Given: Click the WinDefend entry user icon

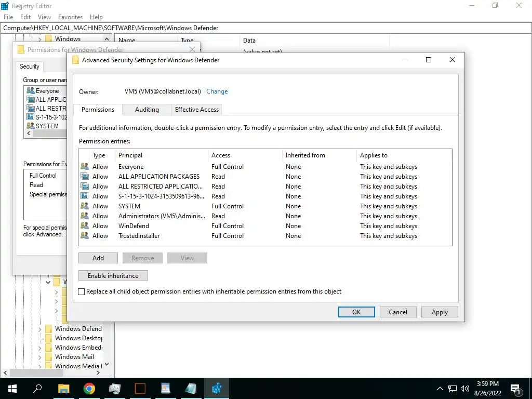Looking at the screenshot, I should coord(85,225).
